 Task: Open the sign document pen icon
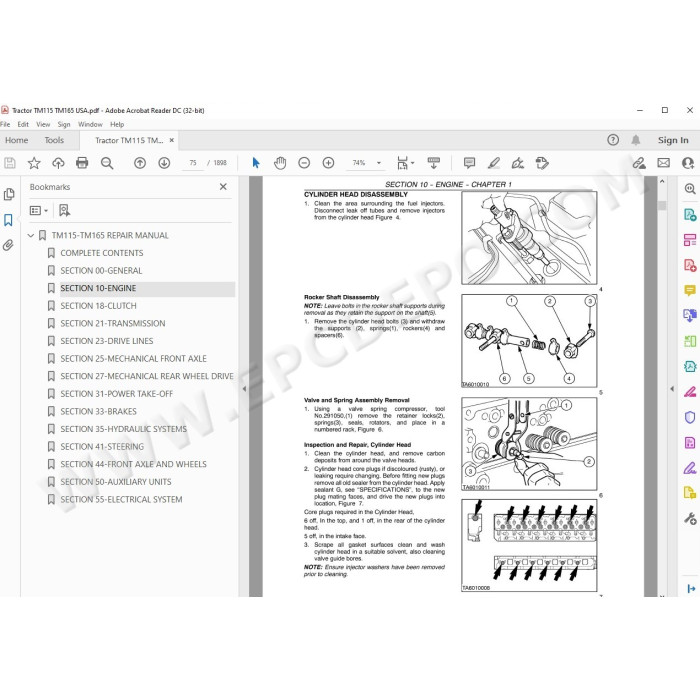(x=517, y=163)
